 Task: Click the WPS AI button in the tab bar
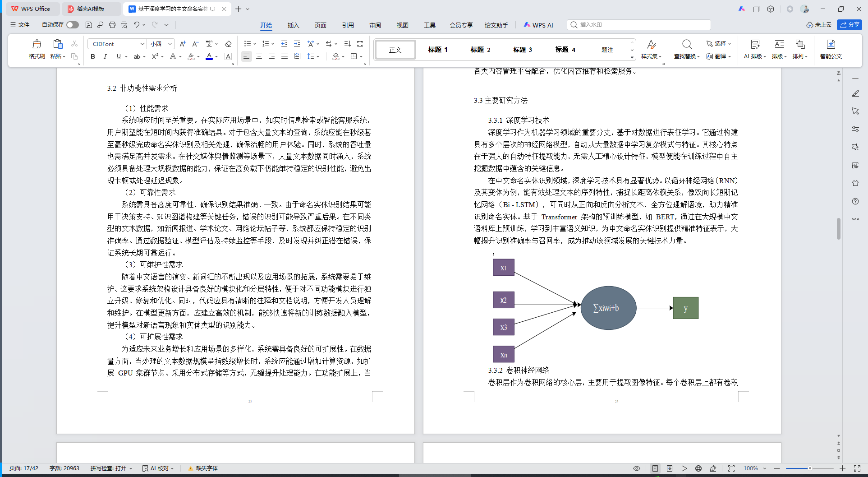click(x=538, y=25)
